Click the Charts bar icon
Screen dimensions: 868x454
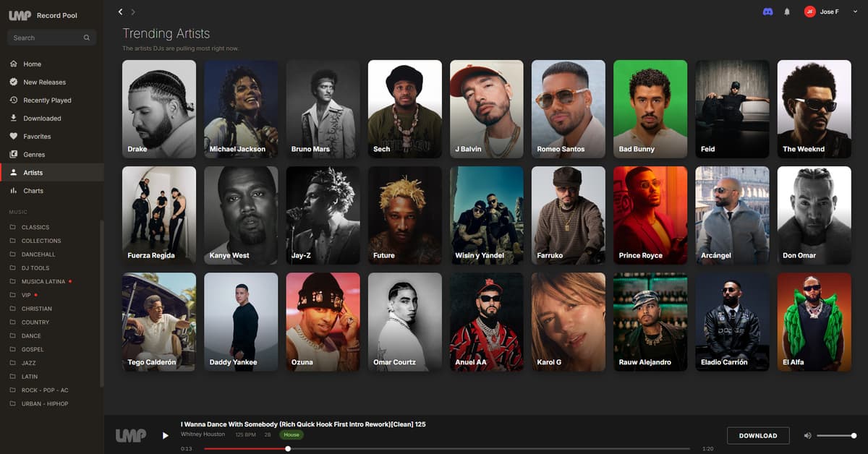14,190
